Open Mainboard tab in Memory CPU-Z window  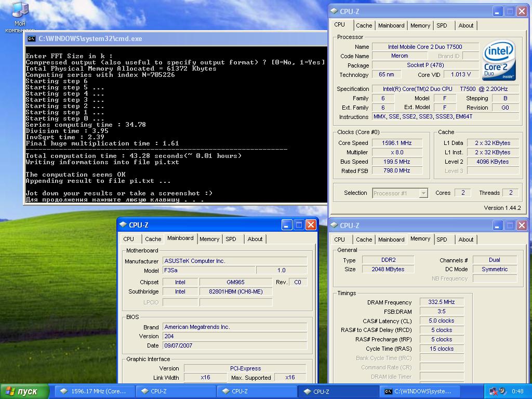(x=391, y=239)
